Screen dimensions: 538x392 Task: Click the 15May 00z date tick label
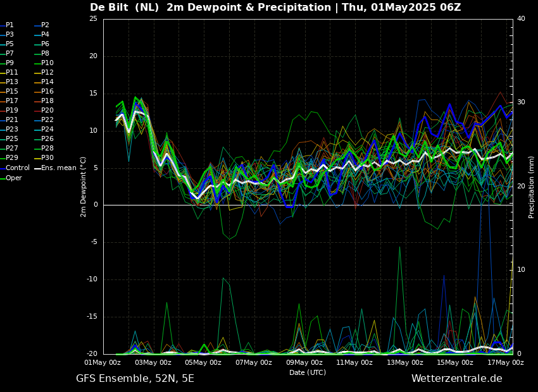click(x=455, y=362)
